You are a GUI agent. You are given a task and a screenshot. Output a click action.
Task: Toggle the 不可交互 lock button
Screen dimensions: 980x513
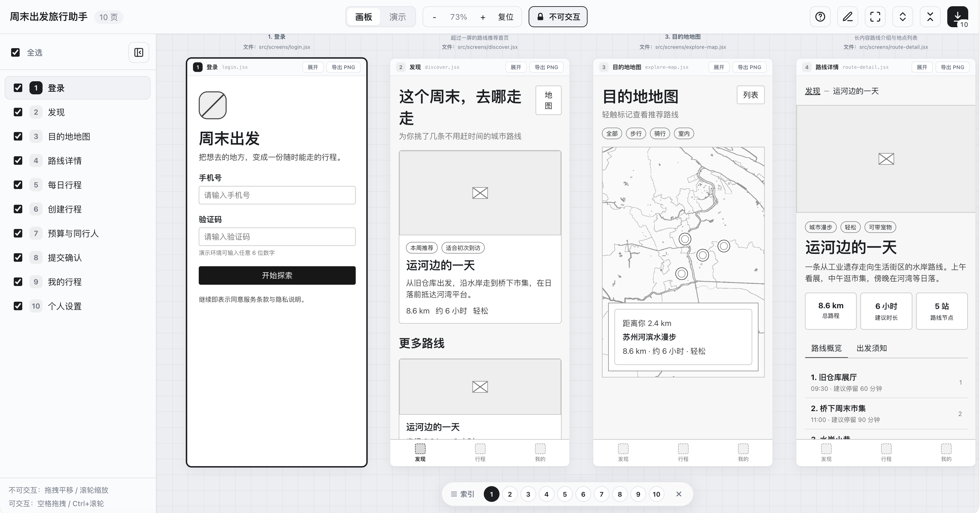point(558,17)
